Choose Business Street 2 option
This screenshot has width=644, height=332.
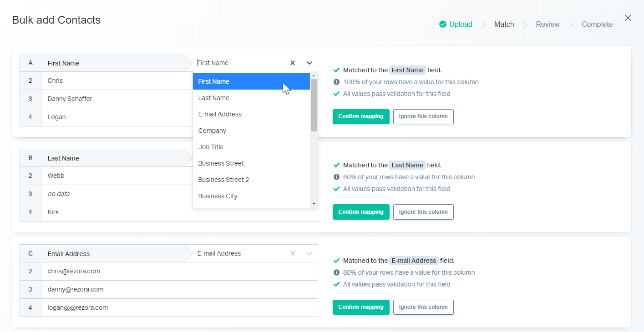252,180
